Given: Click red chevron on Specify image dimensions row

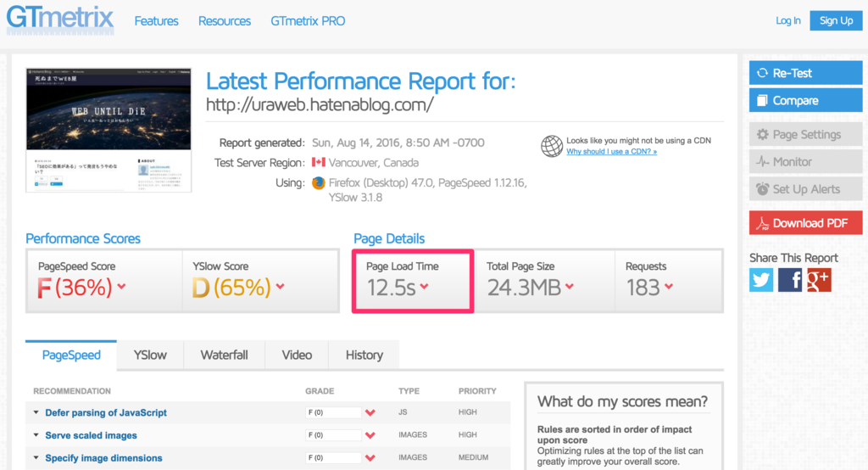Looking at the screenshot, I should 370,458.
